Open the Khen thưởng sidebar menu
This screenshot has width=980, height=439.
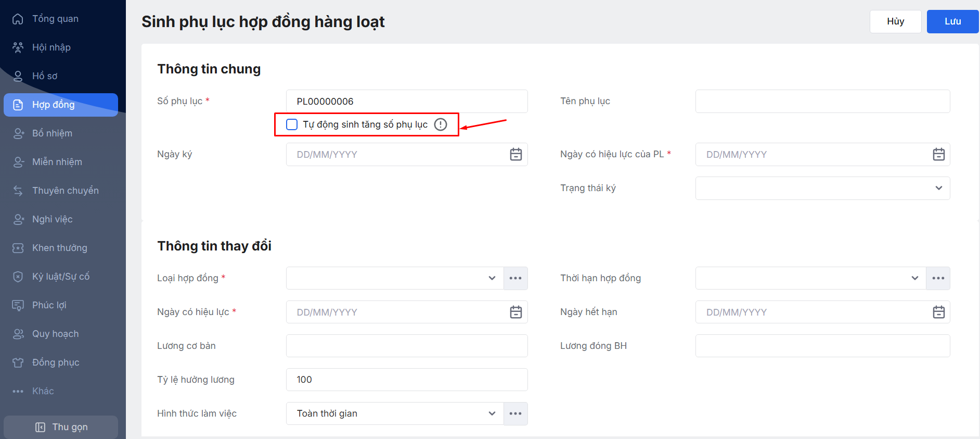pos(59,248)
